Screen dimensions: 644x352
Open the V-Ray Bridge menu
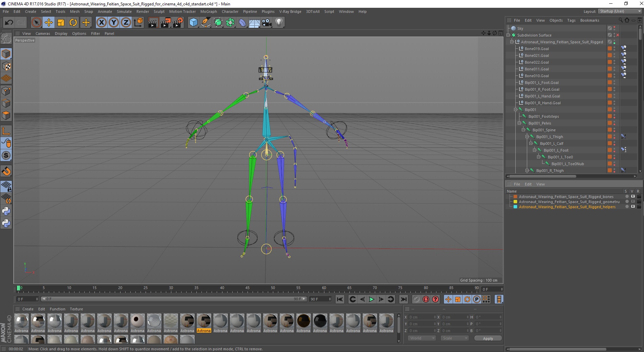tap(290, 12)
